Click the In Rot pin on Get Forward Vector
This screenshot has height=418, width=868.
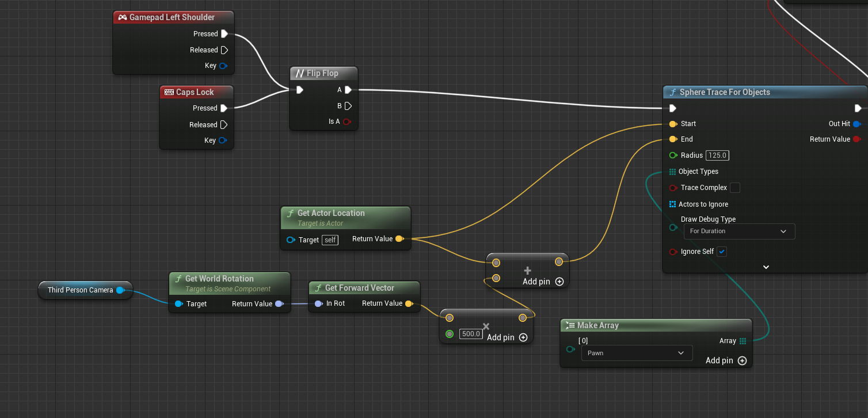(x=318, y=303)
